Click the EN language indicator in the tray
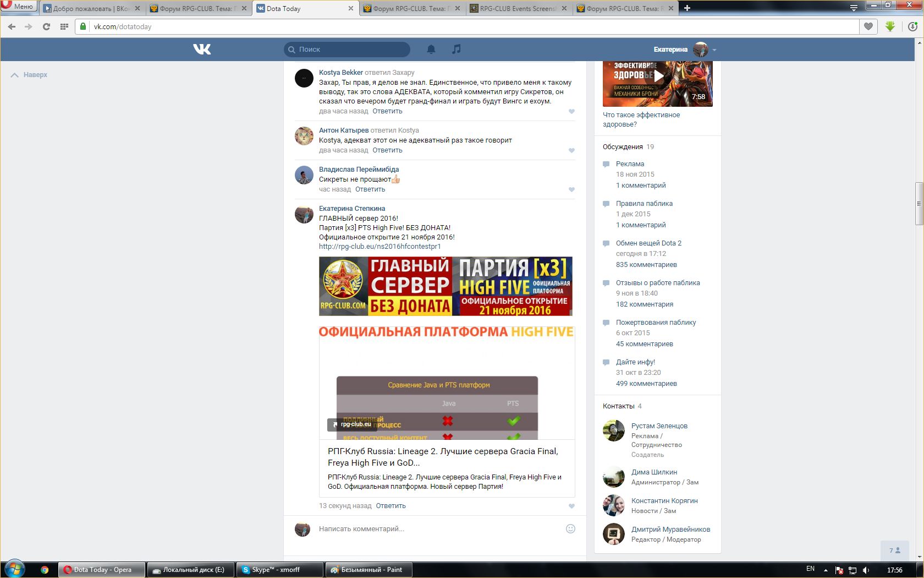The image size is (924, 578). pos(810,569)
